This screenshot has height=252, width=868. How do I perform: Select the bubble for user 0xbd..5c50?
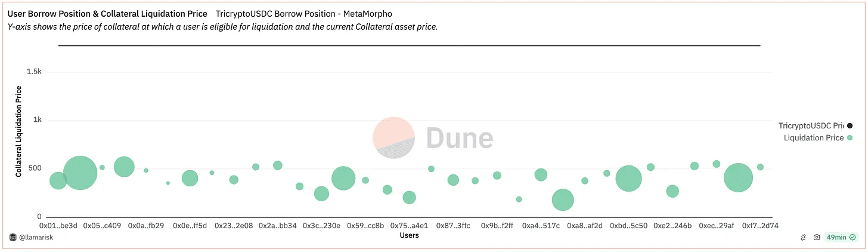click(x=628, y=178)
